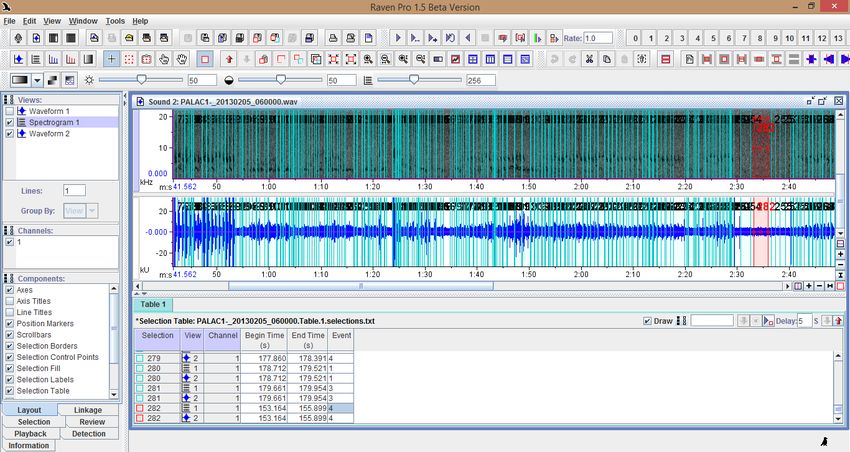Screen dimensions: 850x452
Task: Click zoom in magnifier icon
Action: (368, 59)
